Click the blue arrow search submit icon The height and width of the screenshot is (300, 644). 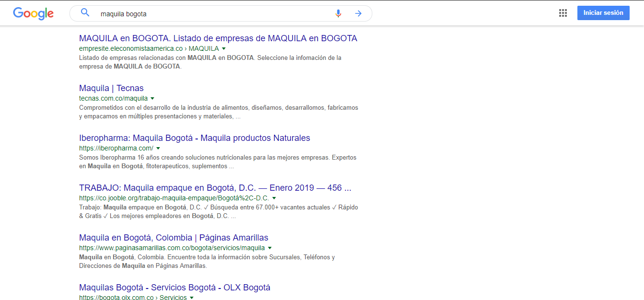pos(358,13)
